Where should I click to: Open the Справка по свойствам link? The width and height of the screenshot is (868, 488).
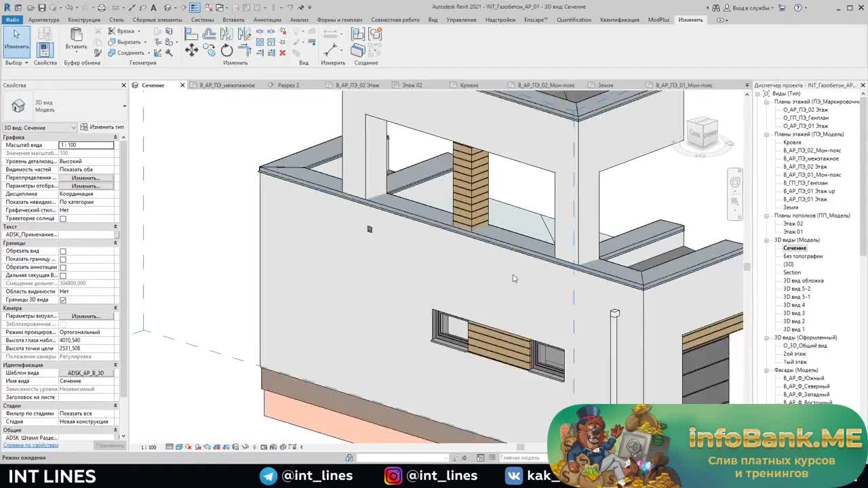31,445
